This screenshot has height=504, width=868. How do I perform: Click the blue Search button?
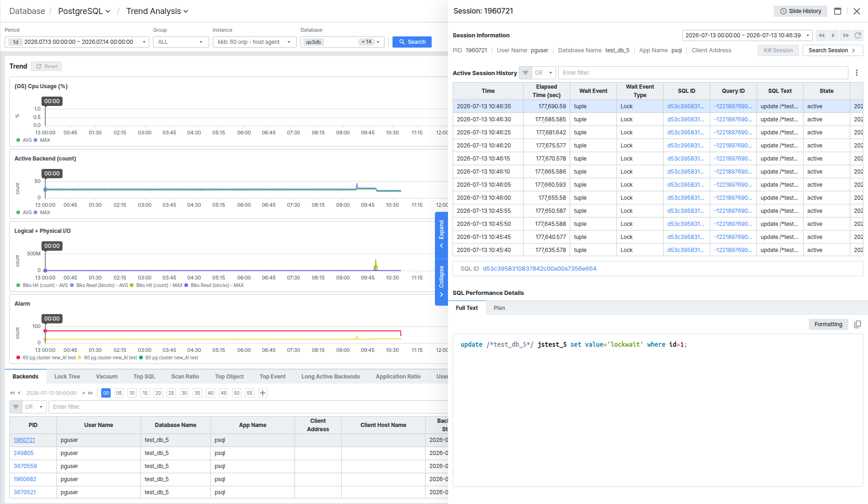coord(412,42)
